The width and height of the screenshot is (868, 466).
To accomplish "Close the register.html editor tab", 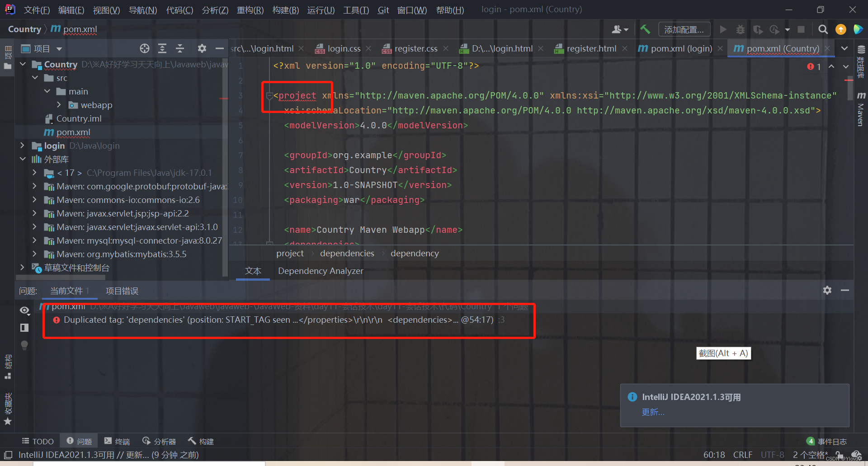I will (x=625, y=48).
